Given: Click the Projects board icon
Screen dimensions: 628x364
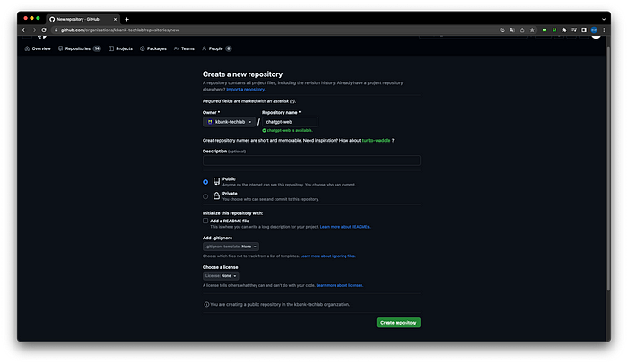Looking at the screenshot, I should (x=111, y=48).
